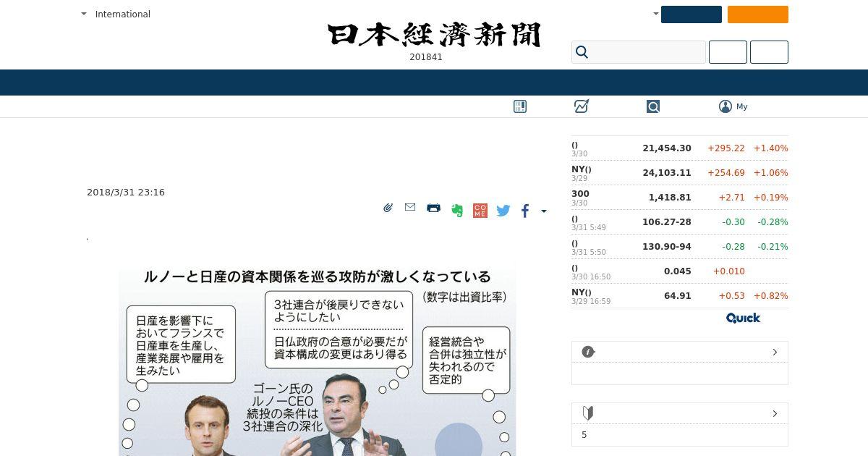The image size is (868, 456).
Task: Click the orange header button
Action: [x=758, y=14]
